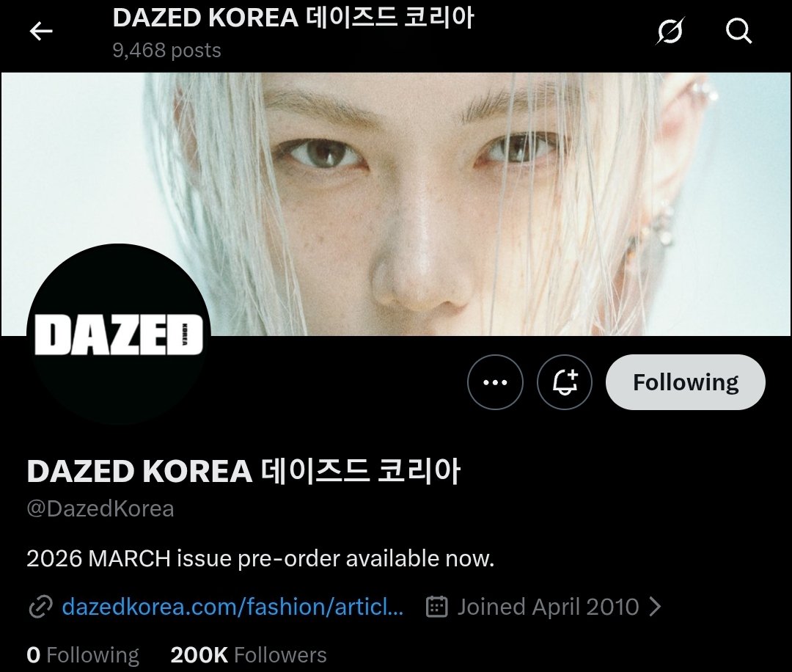This screenshot has height=672, width=792.
Task: Click the DAZED KOREA profile display name
Action: pos(243,471)
